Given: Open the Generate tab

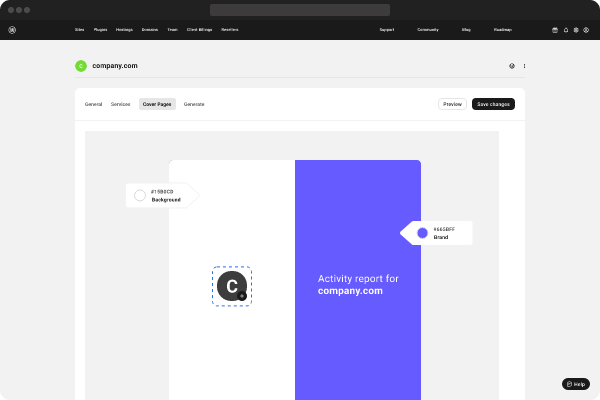Looking at the screenshot, I should coord(194,104).
